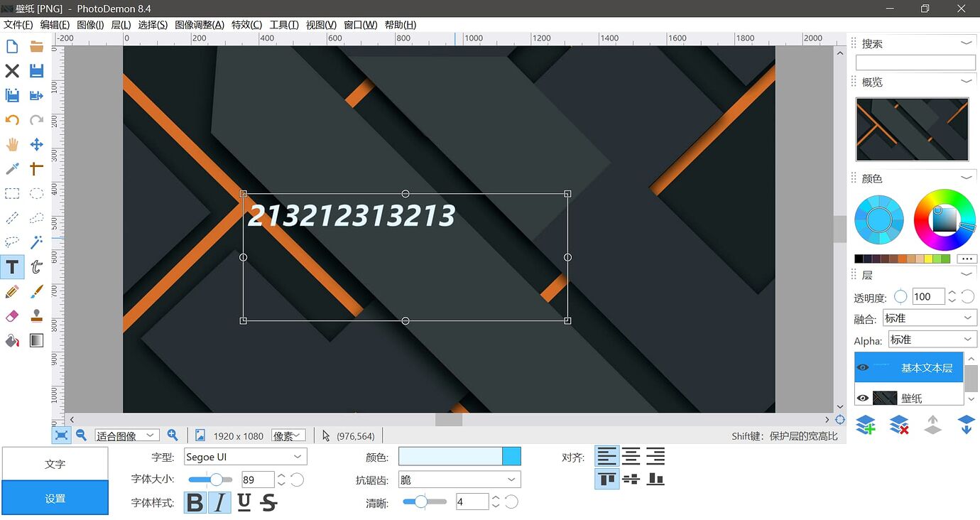This screenshot has height=520, width=980.
Task: Select the Hand pan tool
Action: 12,145
